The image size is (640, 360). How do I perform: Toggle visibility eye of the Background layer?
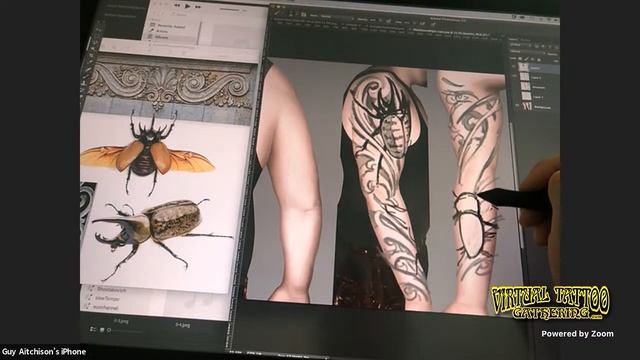coord(518,105)
